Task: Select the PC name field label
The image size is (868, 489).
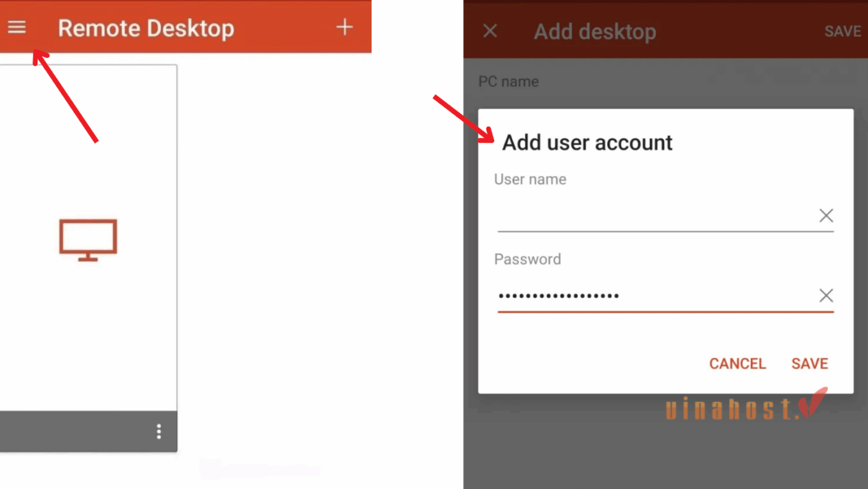Action: click(x=508, y=82)
